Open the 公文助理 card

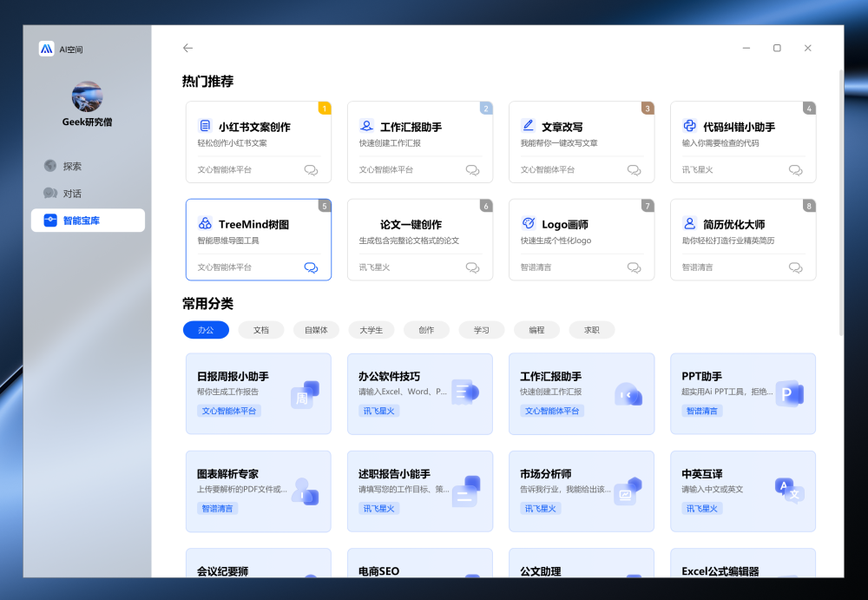pos(582,563)
